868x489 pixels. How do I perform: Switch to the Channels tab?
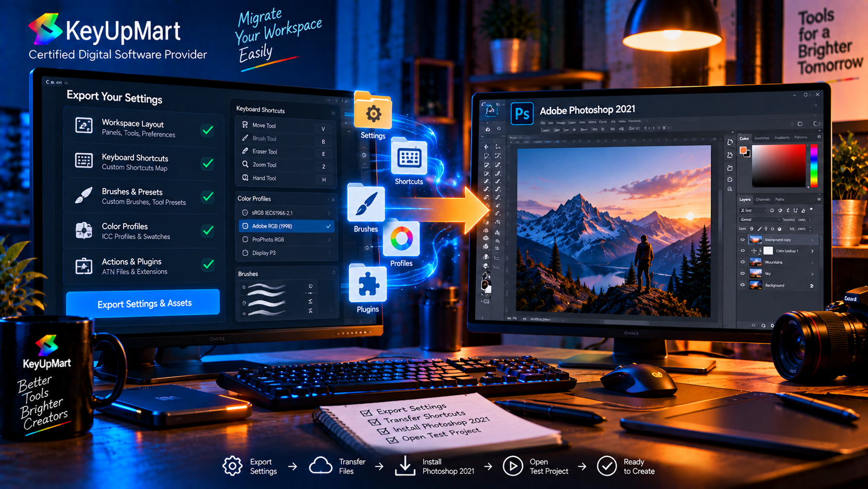(x=763, y=200)
